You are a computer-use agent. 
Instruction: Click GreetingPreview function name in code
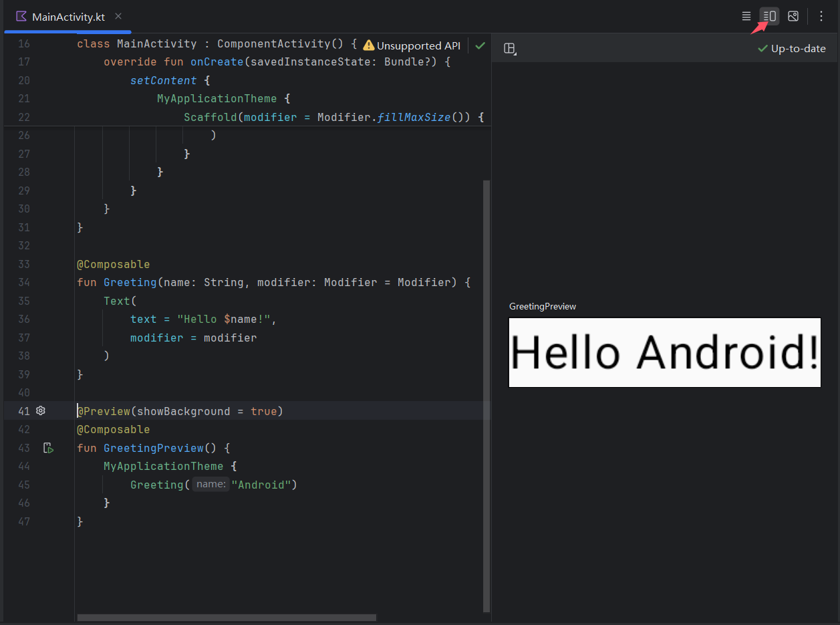[x=154, y=448]
